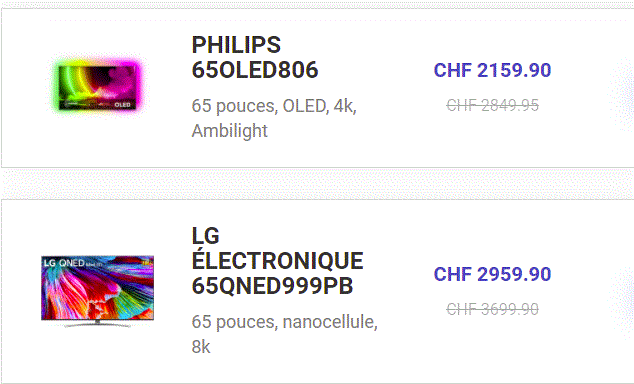The width and height of the screenshot is (634, 384).
Task: Click the '65 pouces, nanocellule' description
Action: click(285, 322)
